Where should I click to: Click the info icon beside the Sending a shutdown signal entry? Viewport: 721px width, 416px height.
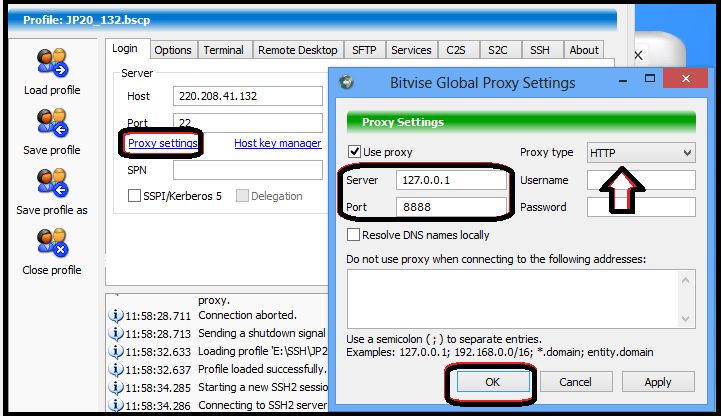click(x=115, y=333)
